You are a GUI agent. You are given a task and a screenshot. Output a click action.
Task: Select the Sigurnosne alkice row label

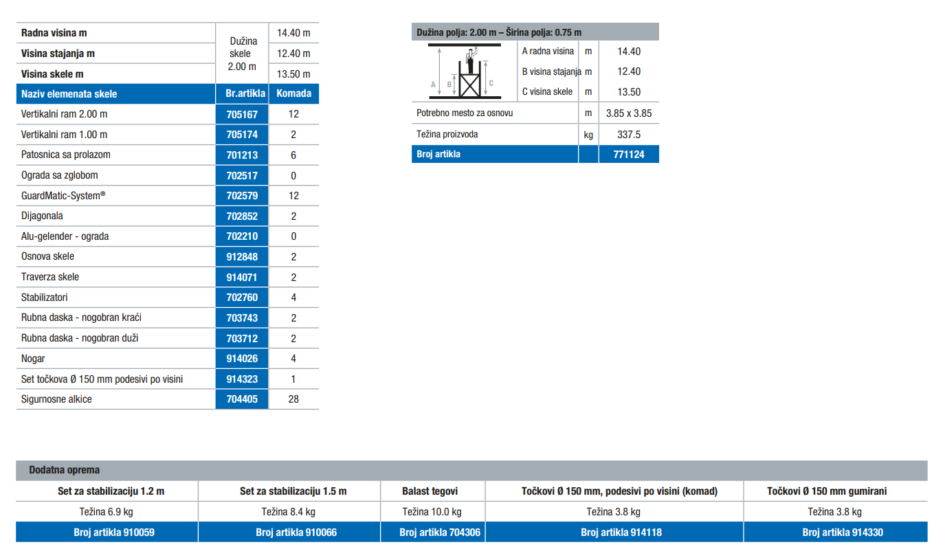(x=56, y=399)
